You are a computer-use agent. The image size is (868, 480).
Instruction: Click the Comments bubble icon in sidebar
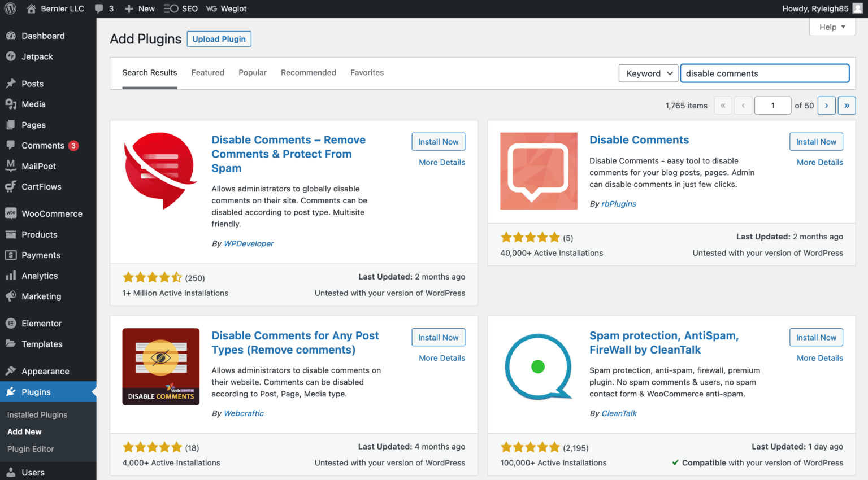click(11, 145)
